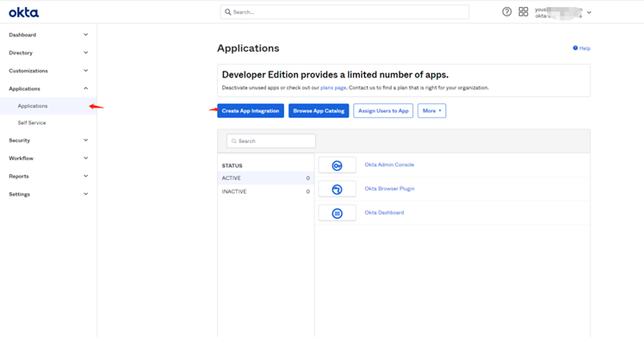Focus the top global Search field
Image resolution: width=644 pixels, height=337 pixels.
pyautogui.click(x=344, y=12)
